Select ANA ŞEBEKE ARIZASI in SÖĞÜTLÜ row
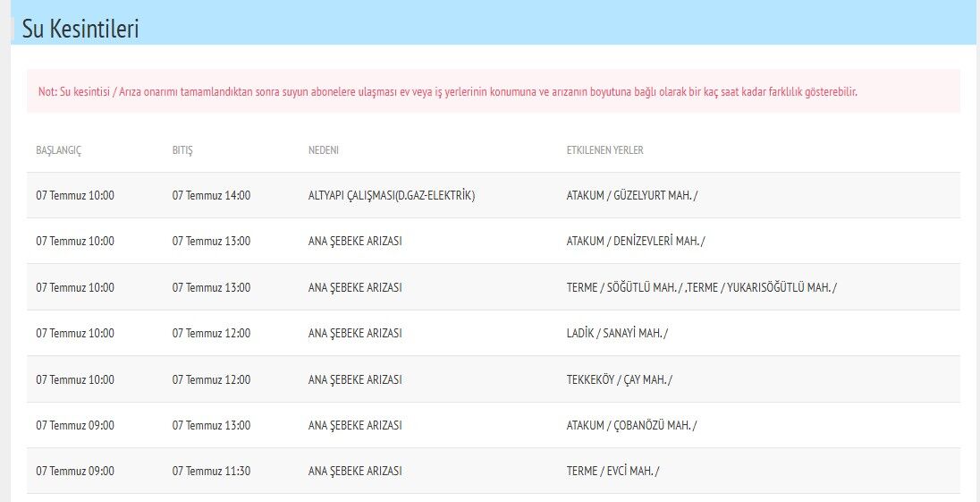The image size is (980, 502). point(355,287)
